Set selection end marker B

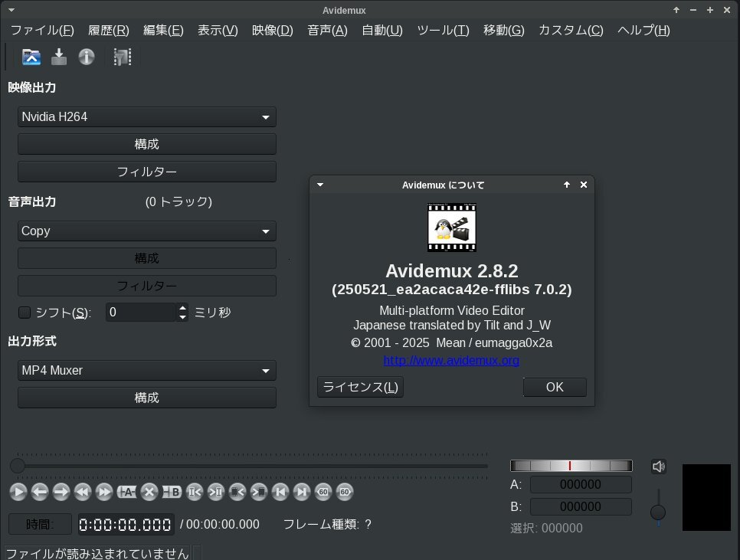pyautogui.click(x=172, y=492)
